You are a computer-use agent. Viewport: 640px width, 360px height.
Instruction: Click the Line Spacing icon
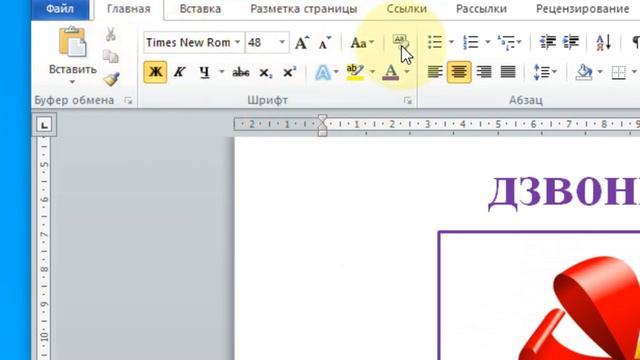pyautogui.click(x=541, y=72)
